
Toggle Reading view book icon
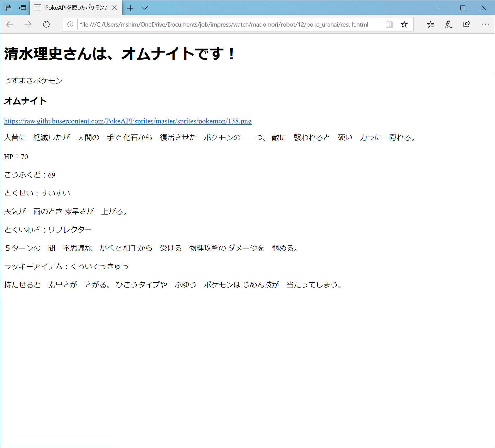coord(389,24)
